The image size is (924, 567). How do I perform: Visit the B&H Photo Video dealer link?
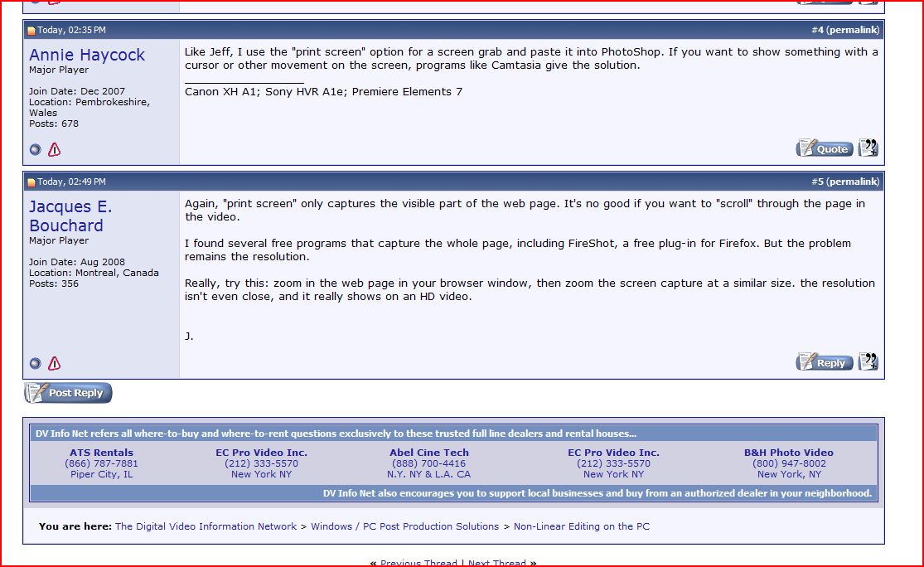tap(788, 453)
